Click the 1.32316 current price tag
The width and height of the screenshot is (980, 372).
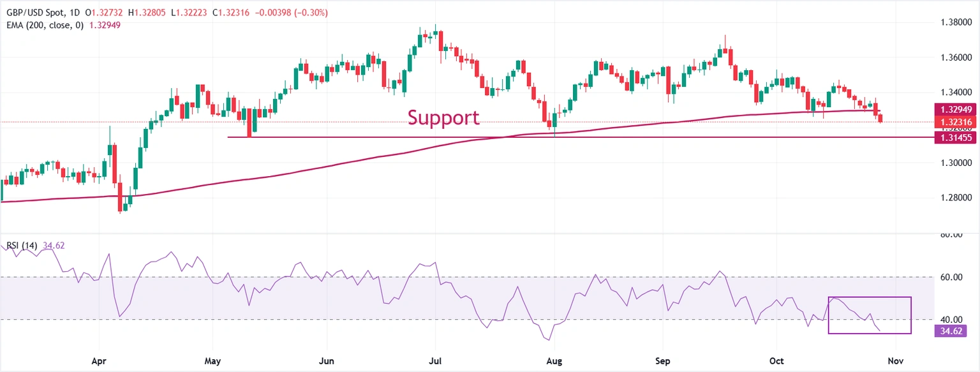pyautogui.click(x=954, y=121)
